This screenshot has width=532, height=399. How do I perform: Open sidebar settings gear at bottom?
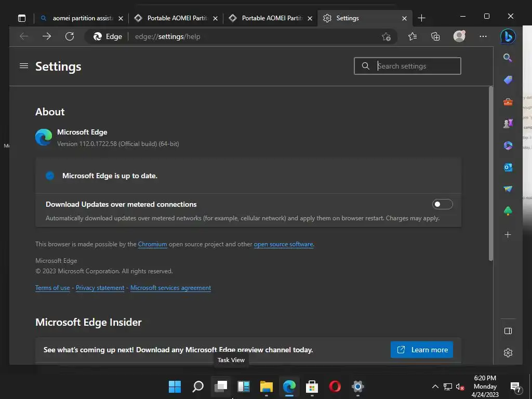508,353
